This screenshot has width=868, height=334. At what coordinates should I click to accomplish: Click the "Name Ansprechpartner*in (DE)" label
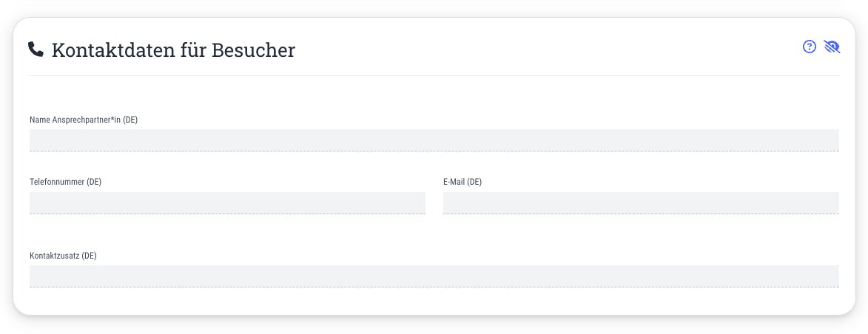84,120
